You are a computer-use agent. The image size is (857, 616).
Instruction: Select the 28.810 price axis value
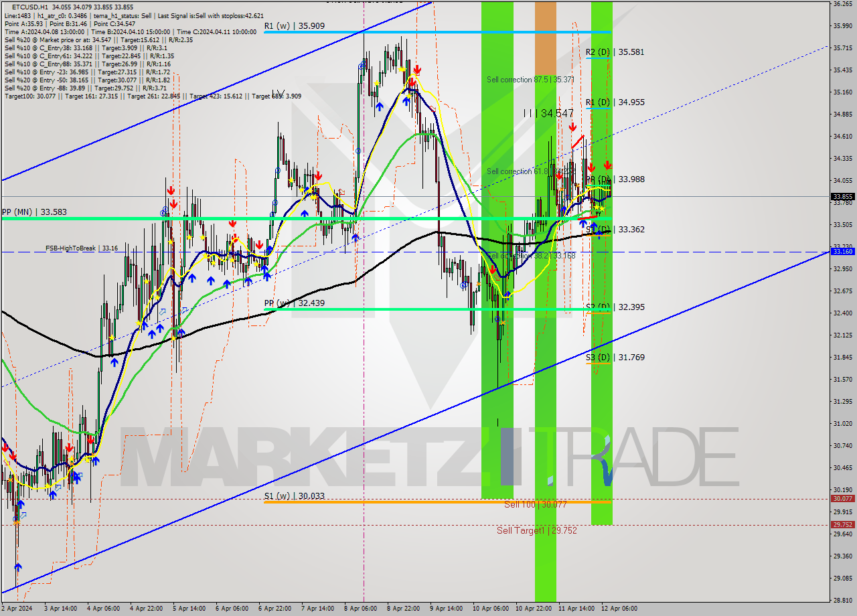842,600
